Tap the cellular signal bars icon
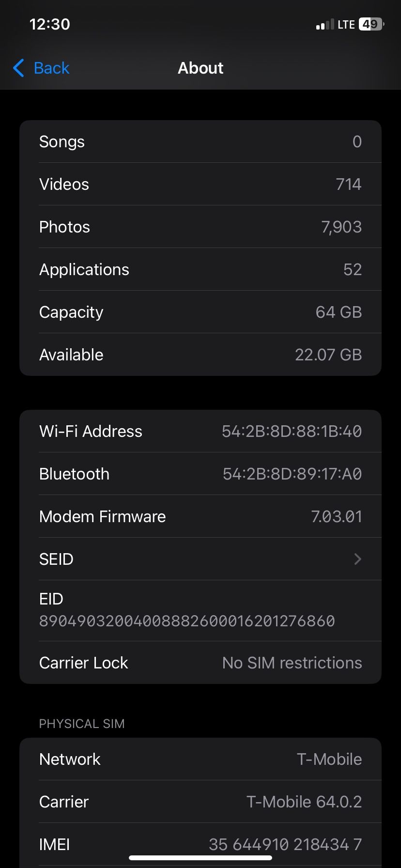 click(324, 25)
